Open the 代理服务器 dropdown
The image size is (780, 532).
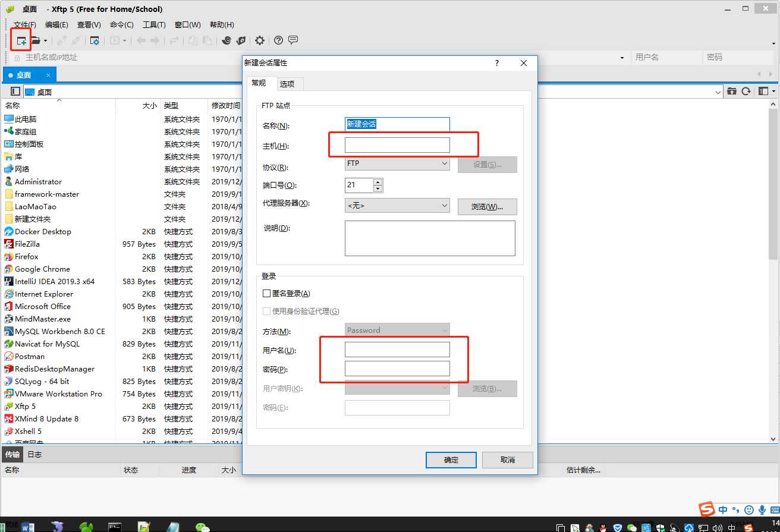(397, 206)
